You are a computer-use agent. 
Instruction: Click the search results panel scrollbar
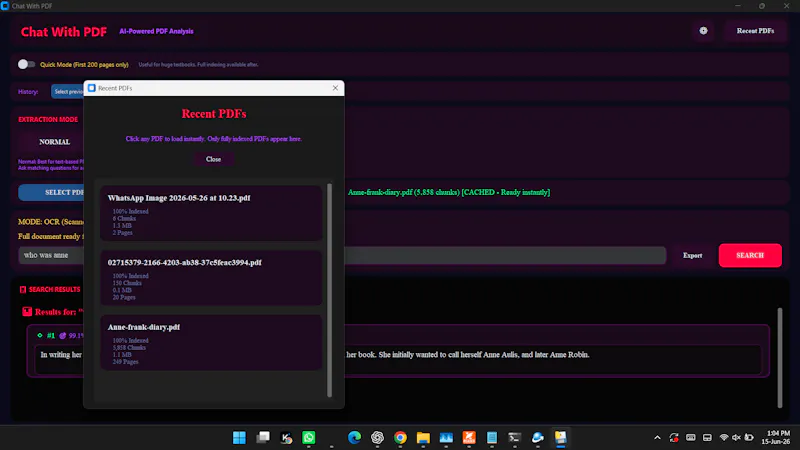(779, 357)
